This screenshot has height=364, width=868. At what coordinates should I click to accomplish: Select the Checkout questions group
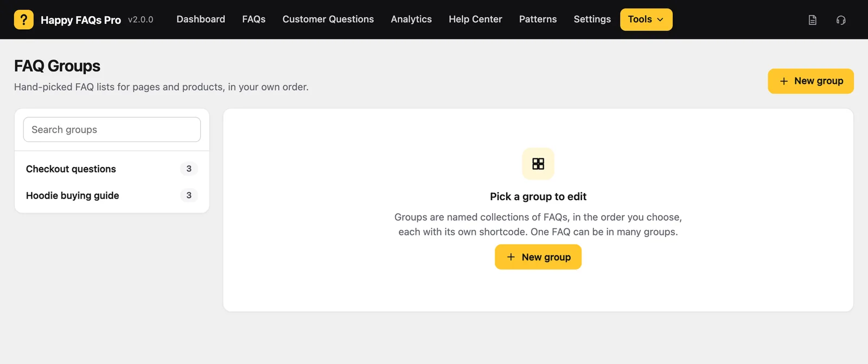tap(112, 169)
